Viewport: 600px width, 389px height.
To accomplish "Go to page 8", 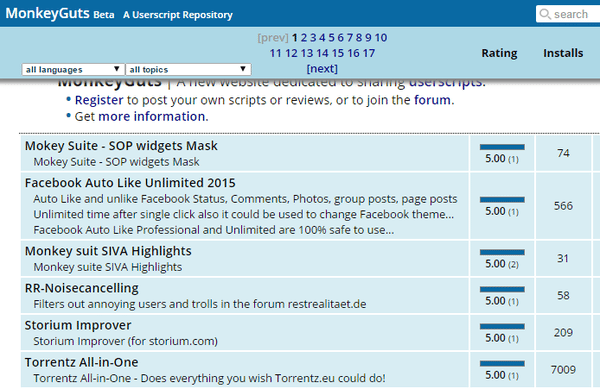I will tap(359, 37).
